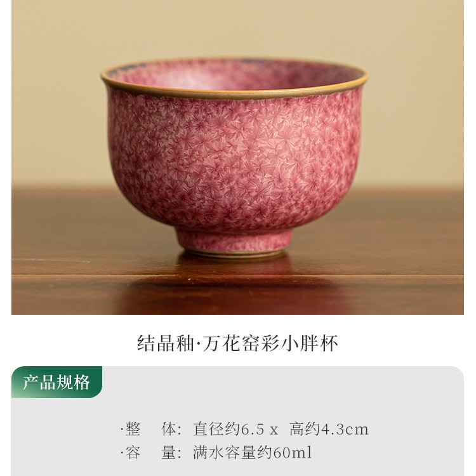
Task: Click the 整体 dimension specification line
Action: 245,429
